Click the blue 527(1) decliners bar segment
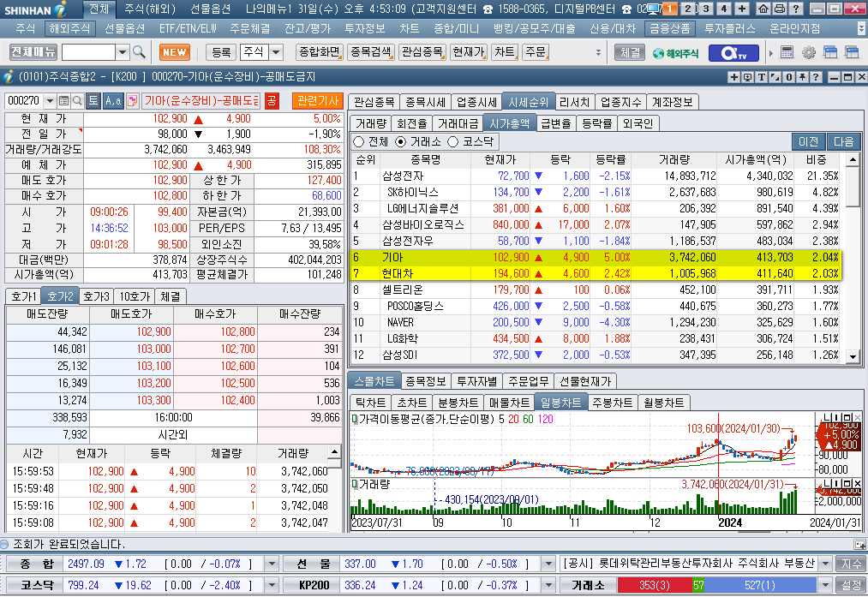 point(760,585)
